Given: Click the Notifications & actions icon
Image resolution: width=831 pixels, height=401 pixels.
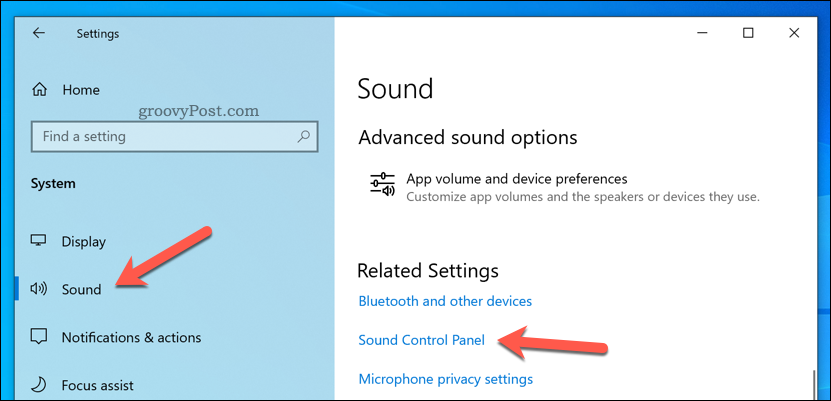Looking at the screenshot, I should (39, 337).
